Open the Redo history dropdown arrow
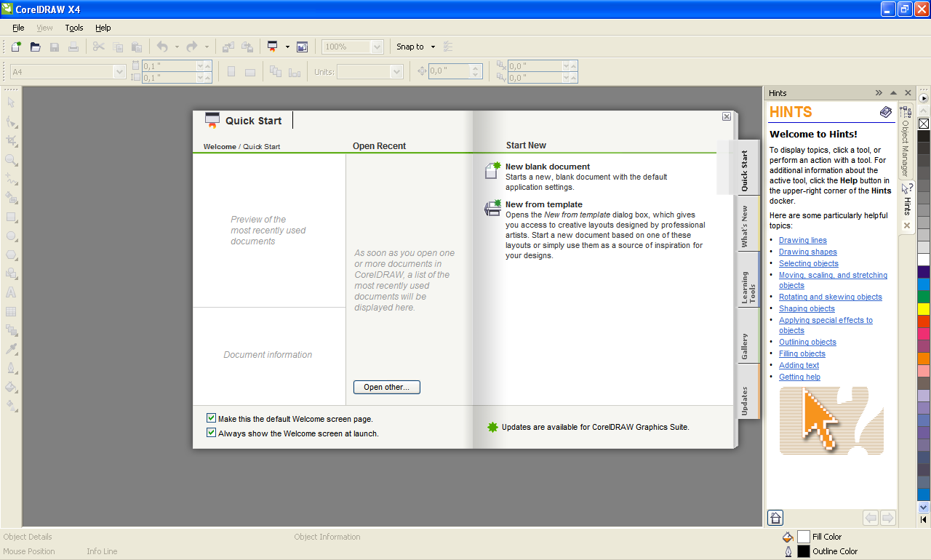This screenshot has height=560, width=931. tap(207, 47)
